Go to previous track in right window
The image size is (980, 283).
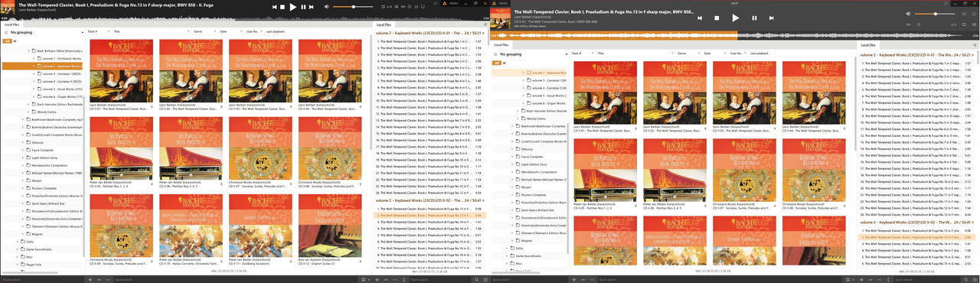coord(700,18)
